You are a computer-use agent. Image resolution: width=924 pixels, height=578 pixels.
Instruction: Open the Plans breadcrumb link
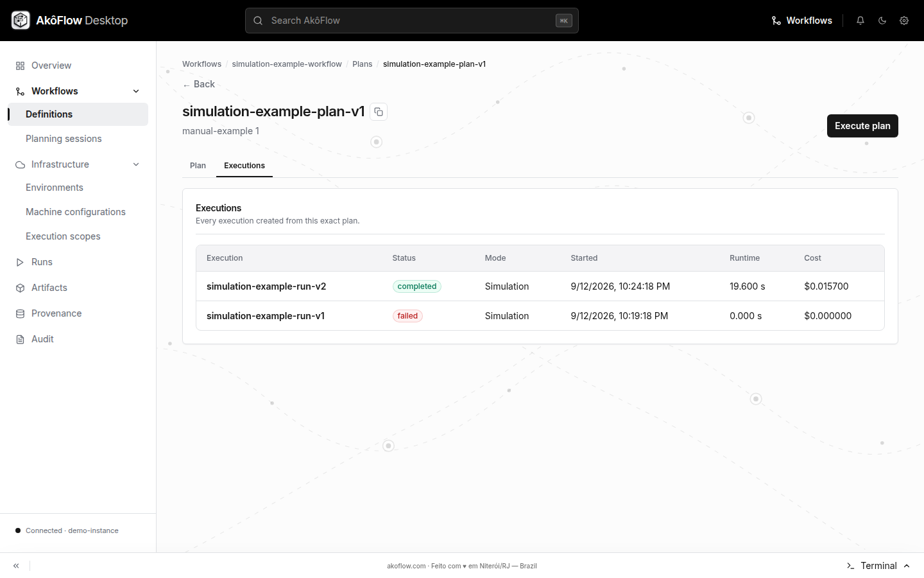pos(363,64)
